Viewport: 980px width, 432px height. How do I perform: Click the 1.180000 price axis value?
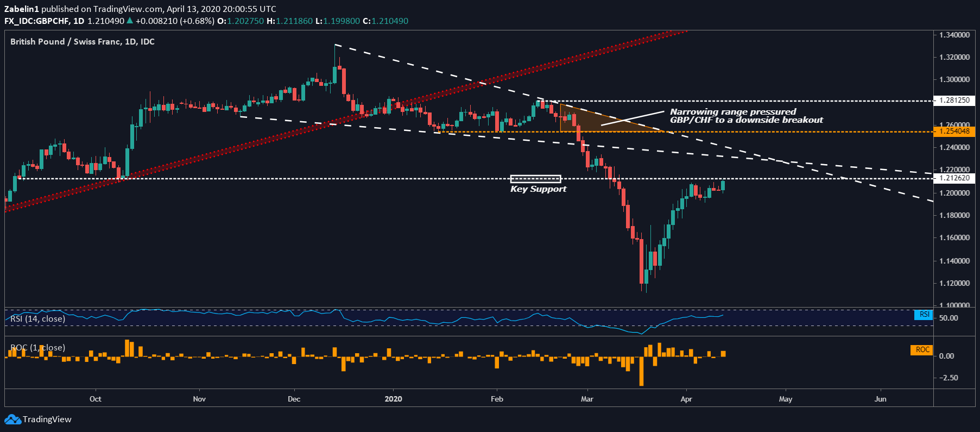tap(954, 215)
